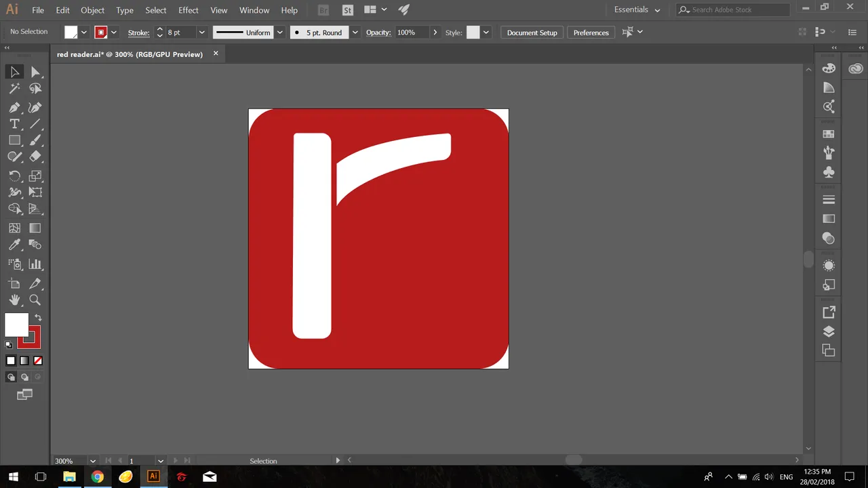Reset to default fill and stroke

click(x=9, y=344)
